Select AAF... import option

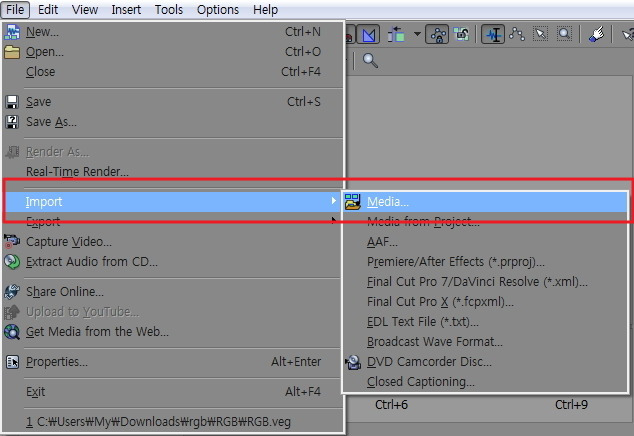pos(485,242)
